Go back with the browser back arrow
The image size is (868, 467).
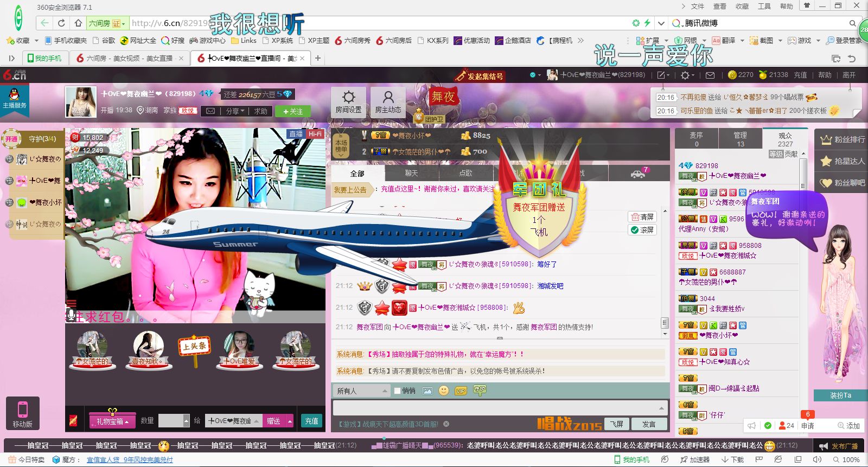pos(44,23)
